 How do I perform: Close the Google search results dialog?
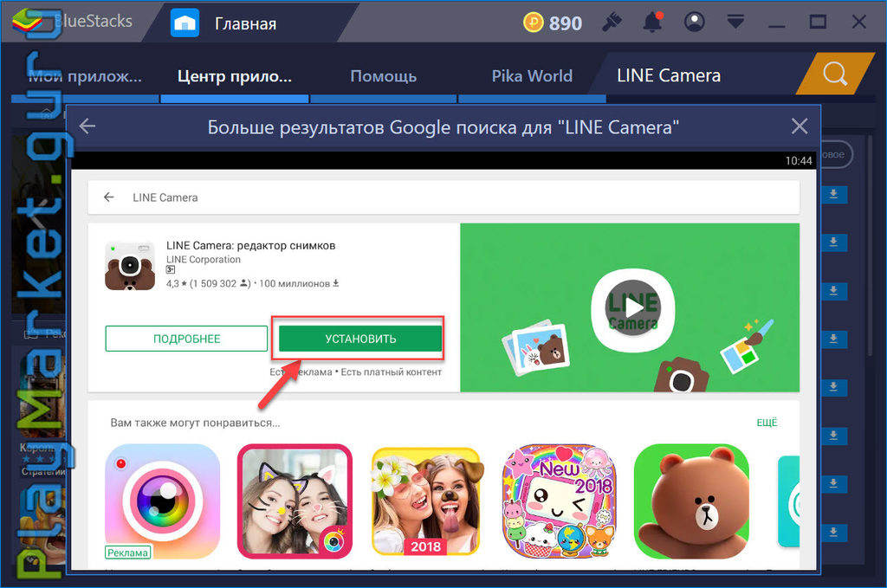pyautogui.click(x=800, y=126)
